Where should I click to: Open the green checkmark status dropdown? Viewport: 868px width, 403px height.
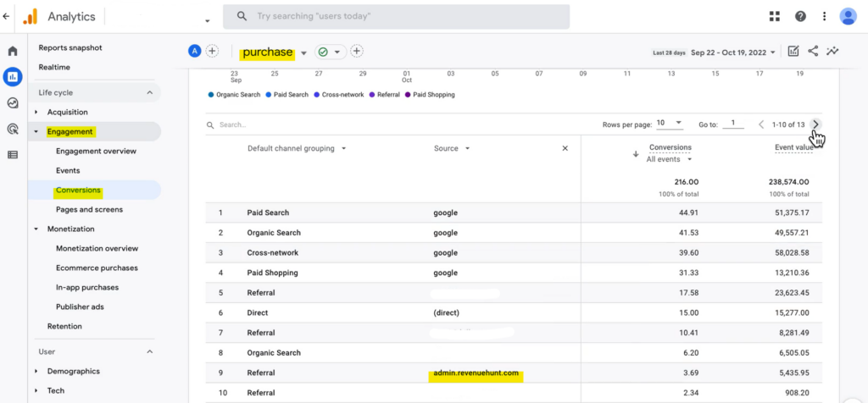coord(331,52)
